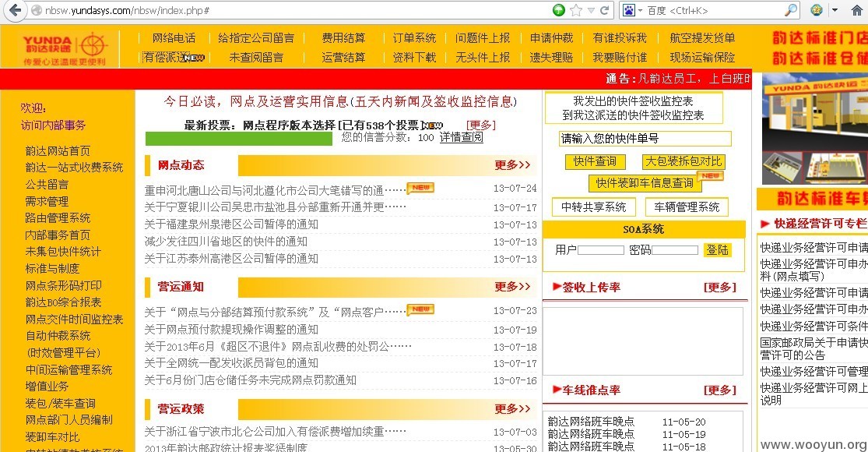This screenshot has width=868, height=452.
Task: Open 订单系统 menu item
Action: coord(415,38)
